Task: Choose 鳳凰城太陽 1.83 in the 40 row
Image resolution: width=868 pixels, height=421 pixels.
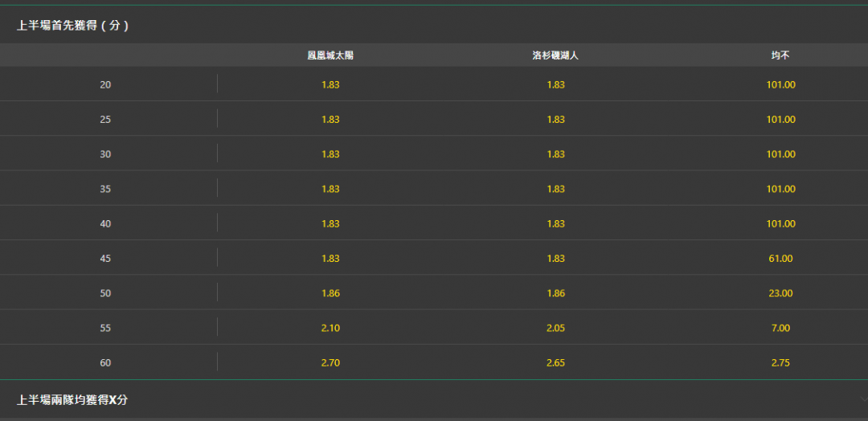Action: (x=330, y=224)
